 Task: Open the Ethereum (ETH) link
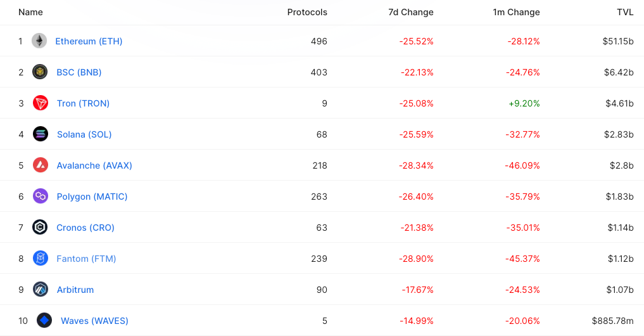89,41
